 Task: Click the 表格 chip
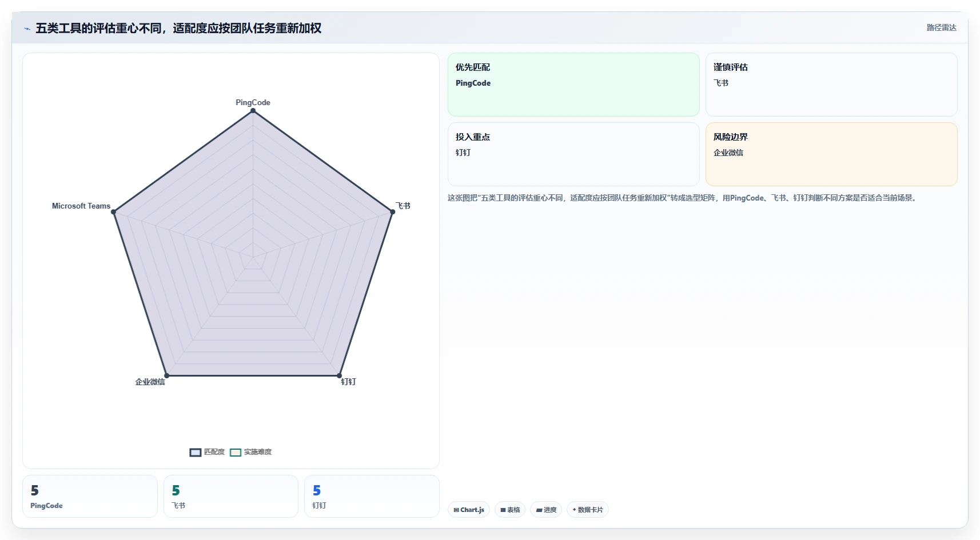[x=510, y=510]
